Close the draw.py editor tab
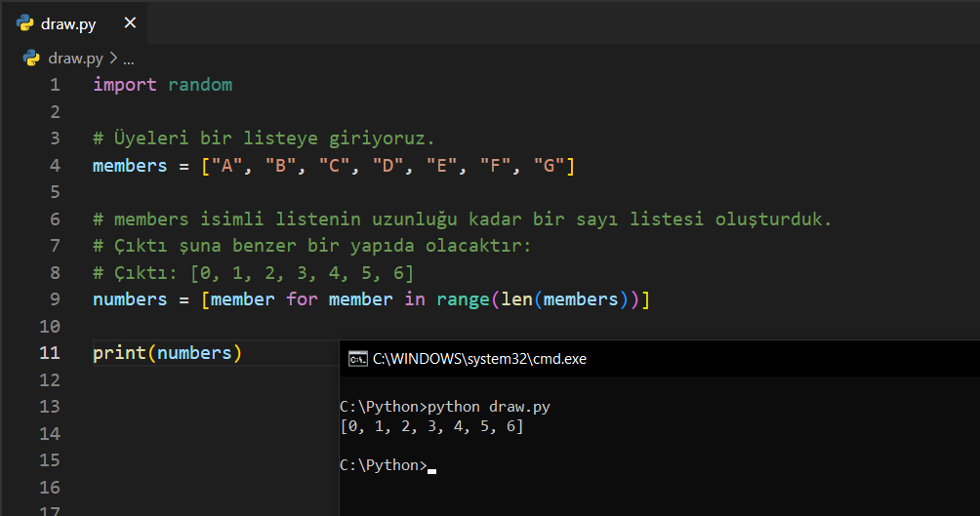Viewport: 980px width, 516px height. [x=130, y=23]
